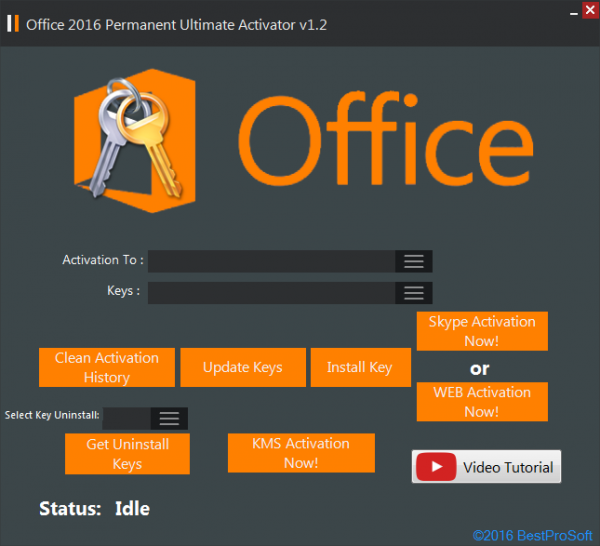This screenshot has width=600, height=546.
Task: Click the ©2016 BestProSoft link
Action: point(533,535)
